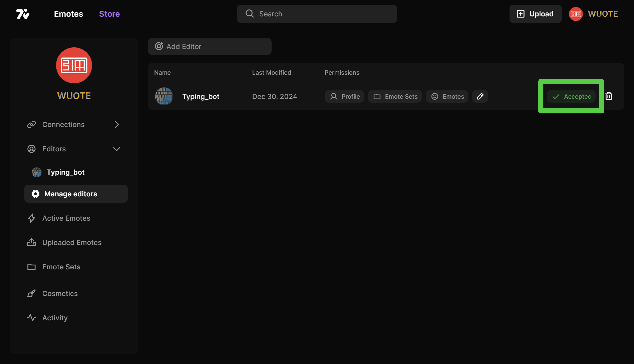Click the 7TV logo icon

click(23, 14)
